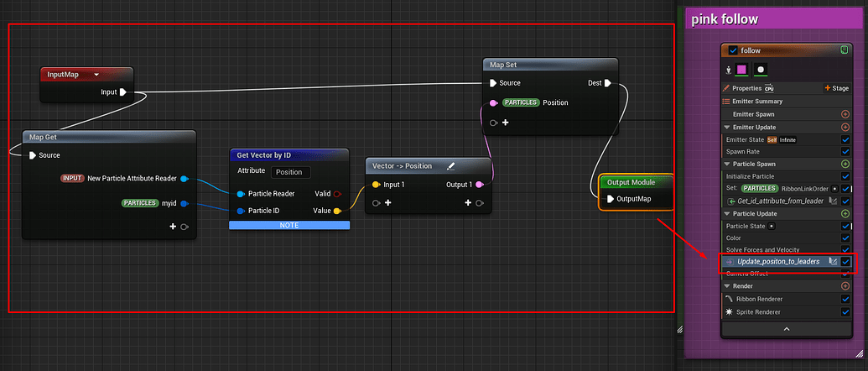The image size is (868, 371).
Task: Click the pink emitter color thumbnail
Action: point(742,70)
